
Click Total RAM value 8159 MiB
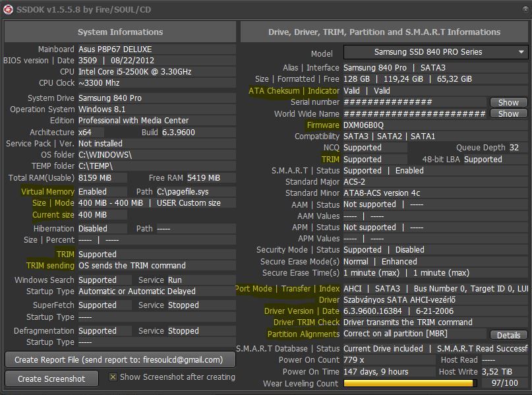point(95,178)
